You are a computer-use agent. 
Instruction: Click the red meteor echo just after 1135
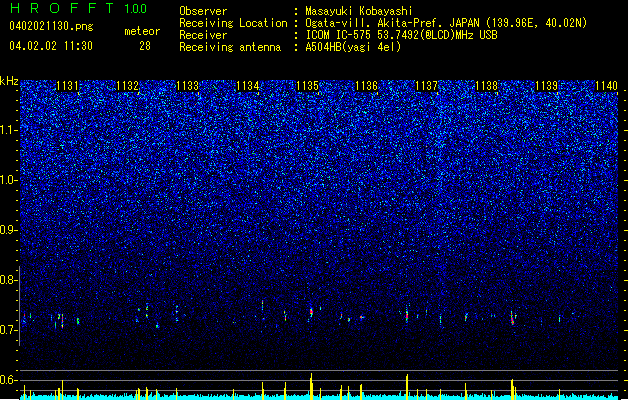pos(311,313)
